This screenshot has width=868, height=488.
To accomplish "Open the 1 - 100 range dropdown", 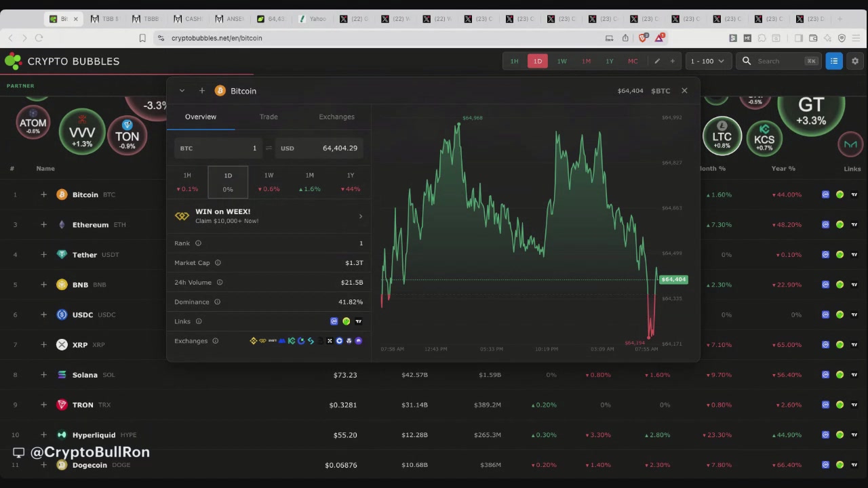I will 707,61.
